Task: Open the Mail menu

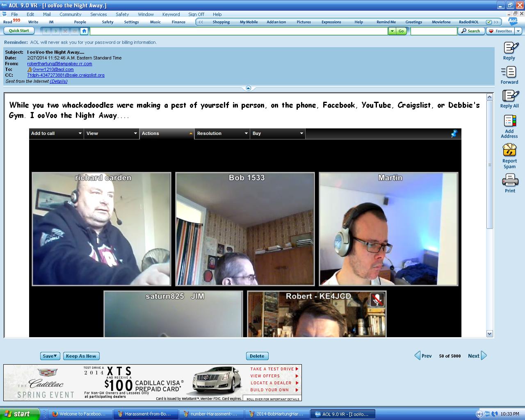Action: click(x=47, y=14)
